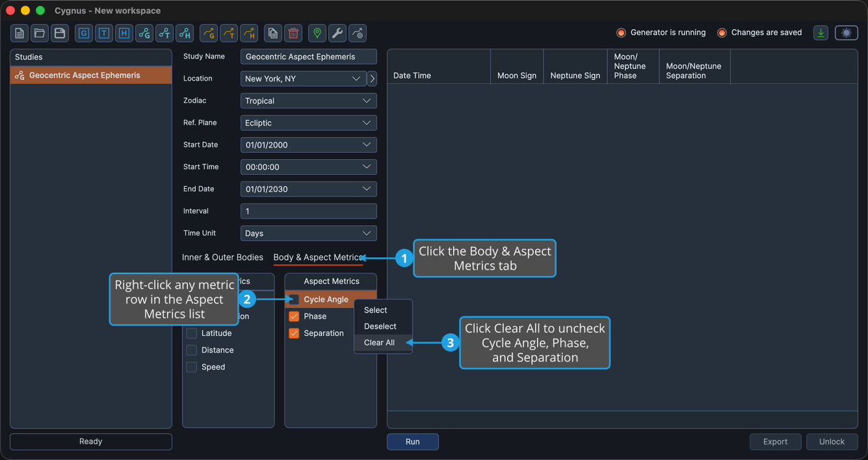This screenshot has width=868, height=460.
Task: Choose Deselect from the context menu
Action: [383, 326]
